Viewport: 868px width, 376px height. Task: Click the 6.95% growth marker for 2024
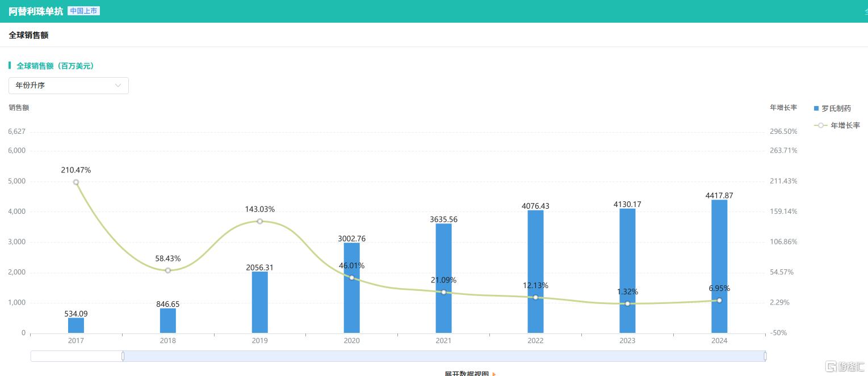click(719, 300)
